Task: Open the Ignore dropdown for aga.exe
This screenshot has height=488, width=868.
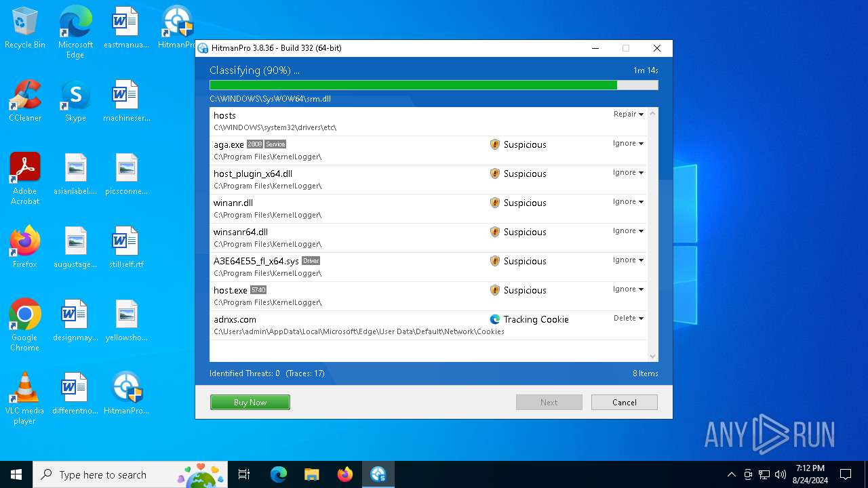Action: pos(629,144)
